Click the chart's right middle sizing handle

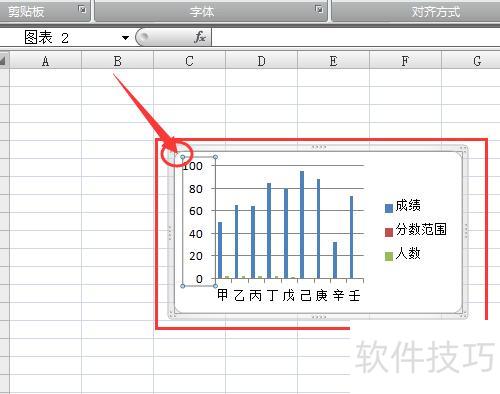point(466,231)
